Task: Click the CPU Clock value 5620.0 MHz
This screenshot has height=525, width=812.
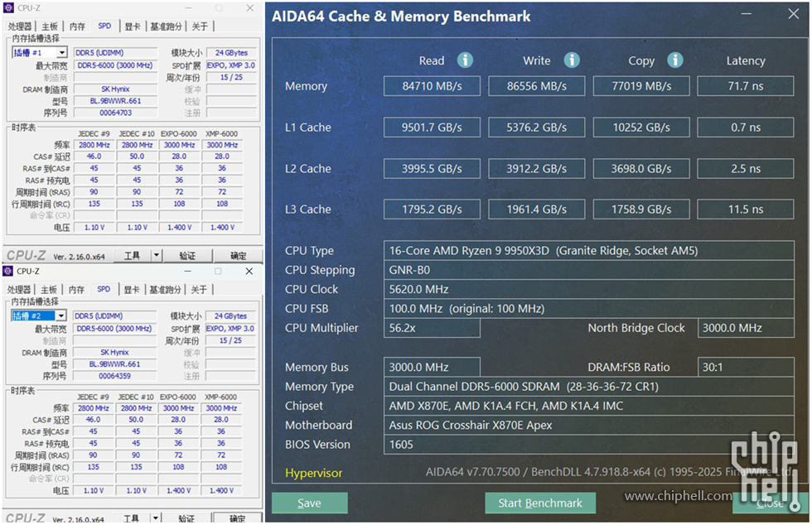Action: tap(589, 289)
